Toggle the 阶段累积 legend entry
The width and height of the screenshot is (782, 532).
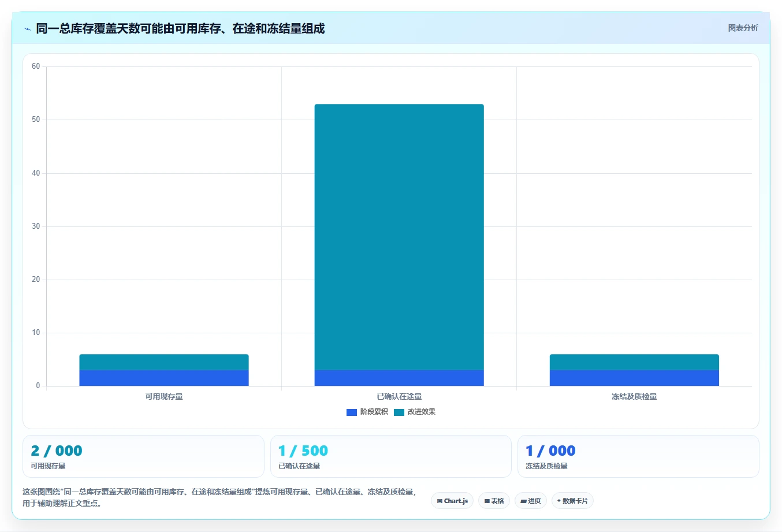click(367, 412)
